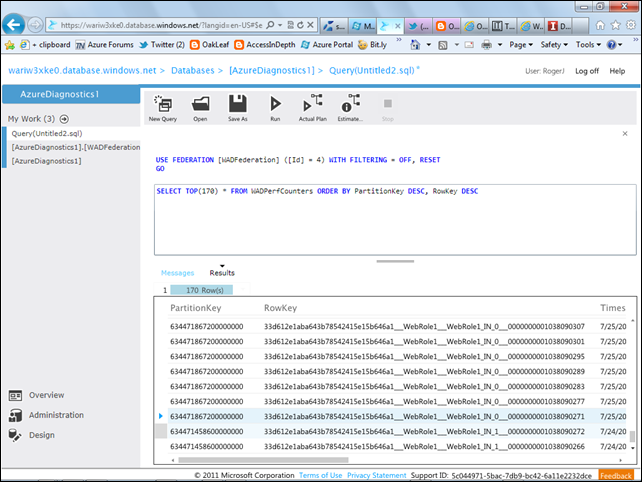The width and height of the screenshot is (642, 482).
Task: Select row with RowKey ending 1038090307
Action: (397, 326)
